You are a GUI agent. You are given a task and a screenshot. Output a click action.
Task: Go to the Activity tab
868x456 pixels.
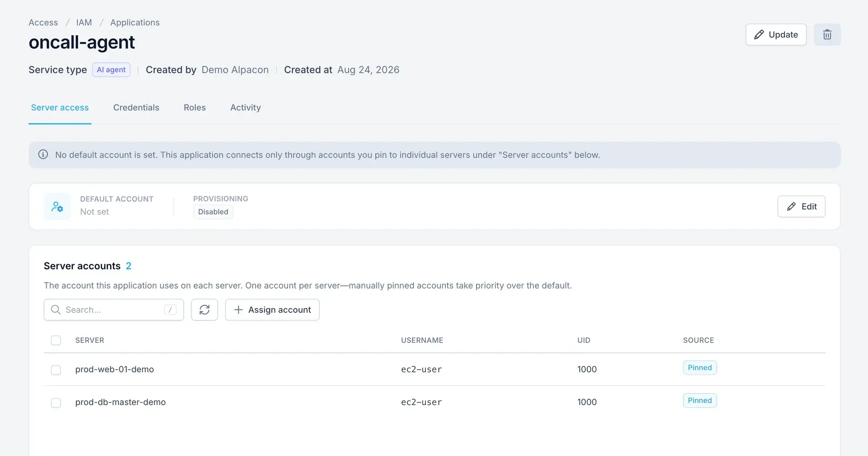tap(245, 108)
